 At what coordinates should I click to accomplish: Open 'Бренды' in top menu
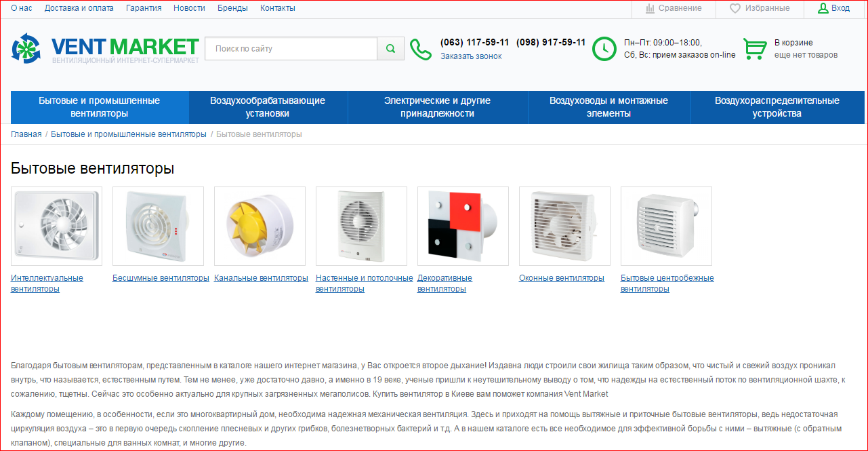pyautogui.click(x=232, y=8)
